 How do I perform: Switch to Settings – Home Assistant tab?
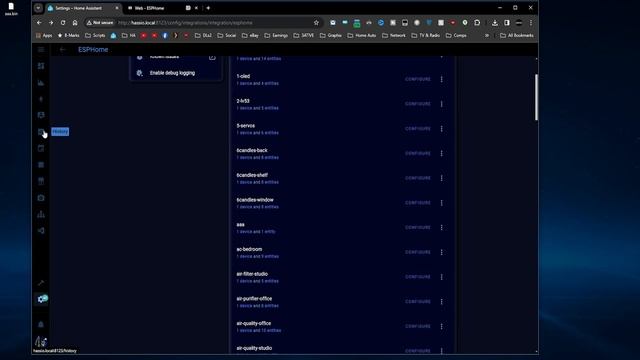(83, 8)
